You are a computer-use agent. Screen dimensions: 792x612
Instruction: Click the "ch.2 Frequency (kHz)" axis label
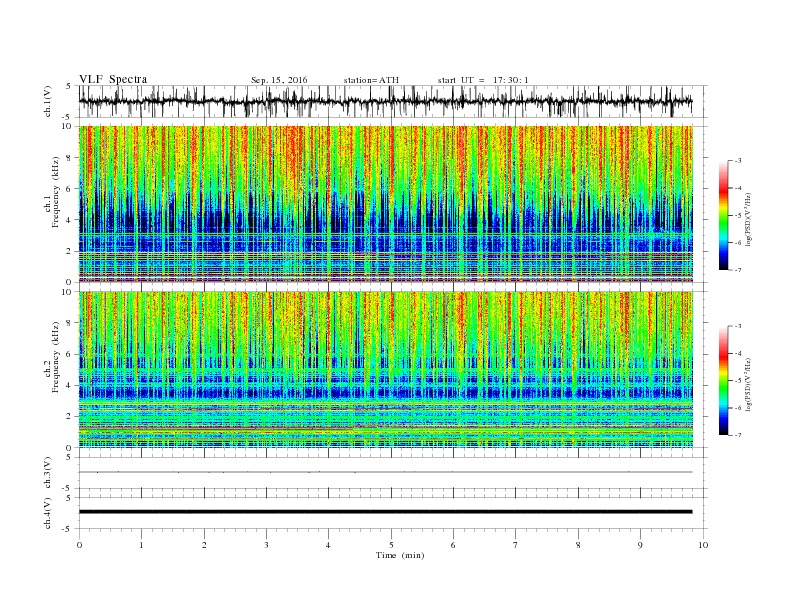[x=53, y=356]
